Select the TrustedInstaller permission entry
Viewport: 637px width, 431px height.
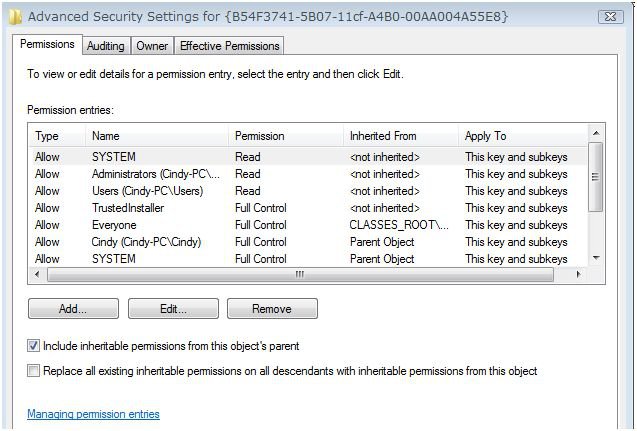[x=308, y=208]
